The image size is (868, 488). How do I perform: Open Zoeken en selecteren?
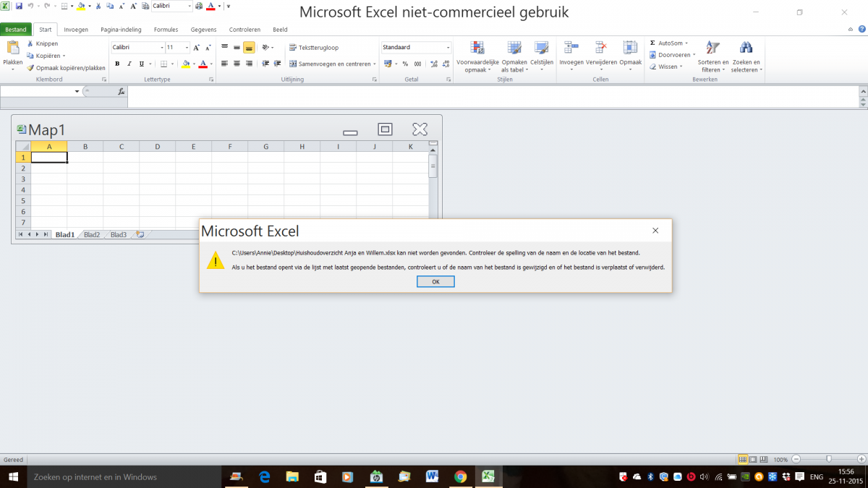coord(746,56)
